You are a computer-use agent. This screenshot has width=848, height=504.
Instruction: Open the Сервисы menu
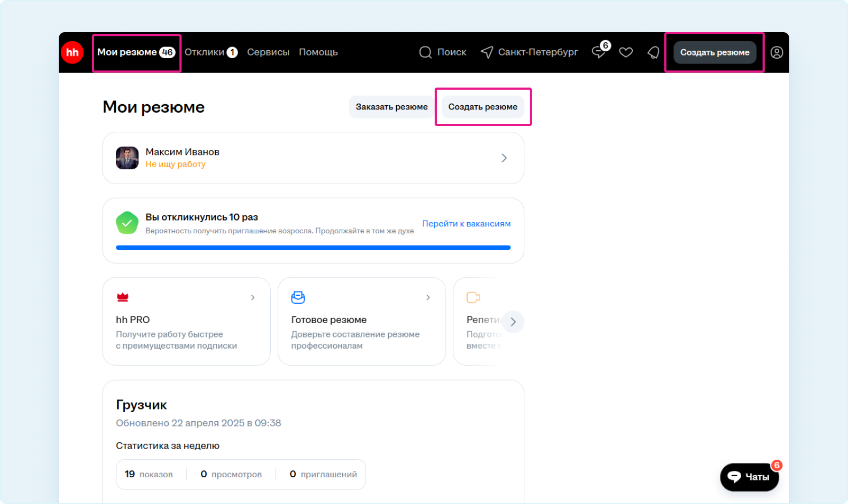click(268, 52)
